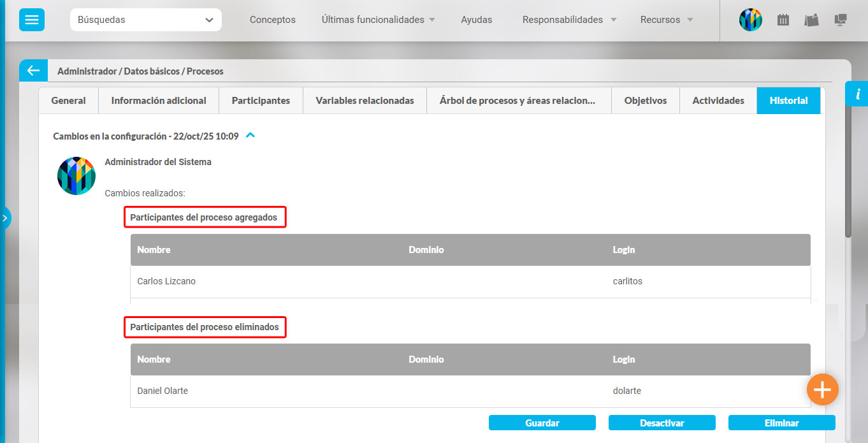This screenshot has width=868, height=443.
Task: Click the colorful user profile avatar
Action: tap(750, 20)
